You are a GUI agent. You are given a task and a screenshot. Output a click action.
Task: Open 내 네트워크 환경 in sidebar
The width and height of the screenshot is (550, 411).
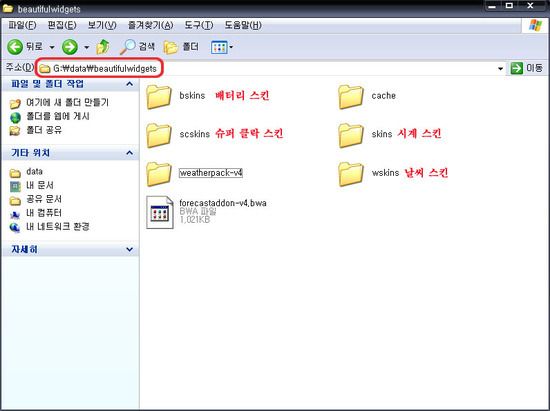click(x=58, y=227)
